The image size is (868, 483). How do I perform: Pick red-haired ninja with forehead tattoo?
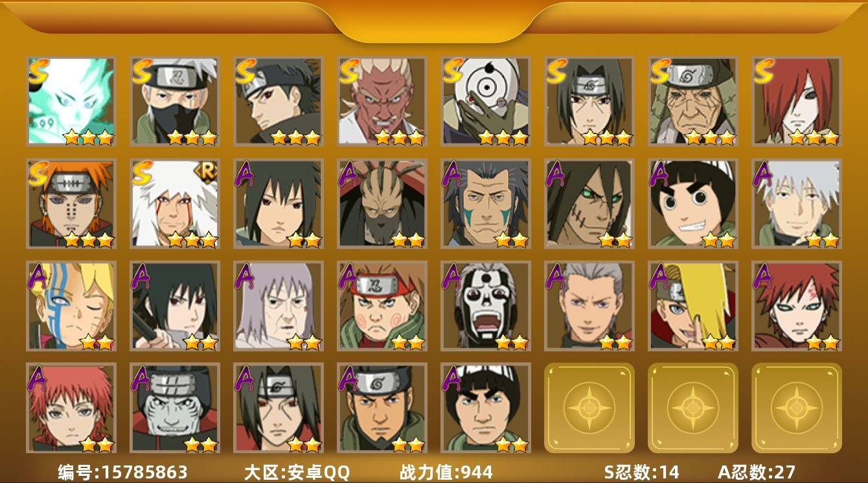pyautogui.click(x=797, y=306)
